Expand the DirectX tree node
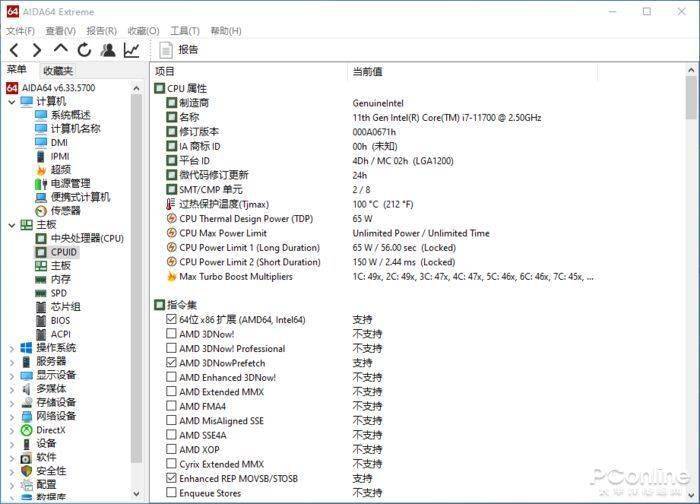Viewport: 700px width, 504px height. point(11,430)
